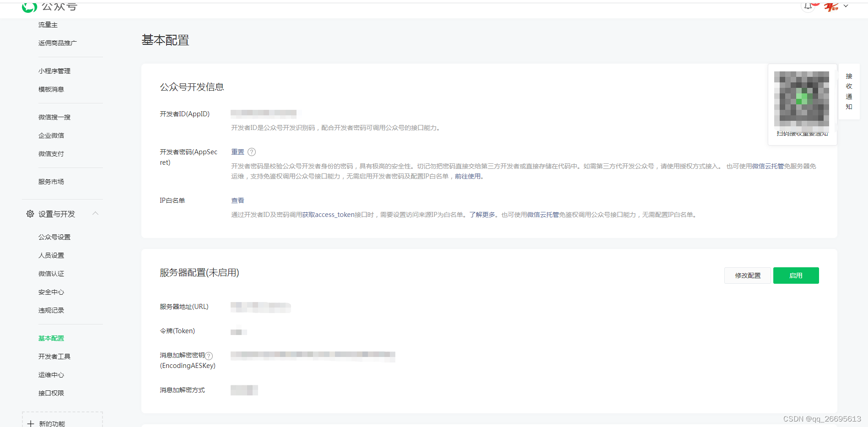The height and width of the screenshot is (427, 868).
Task: Click the 令牌(Token) label
Action: click(177, 331)
